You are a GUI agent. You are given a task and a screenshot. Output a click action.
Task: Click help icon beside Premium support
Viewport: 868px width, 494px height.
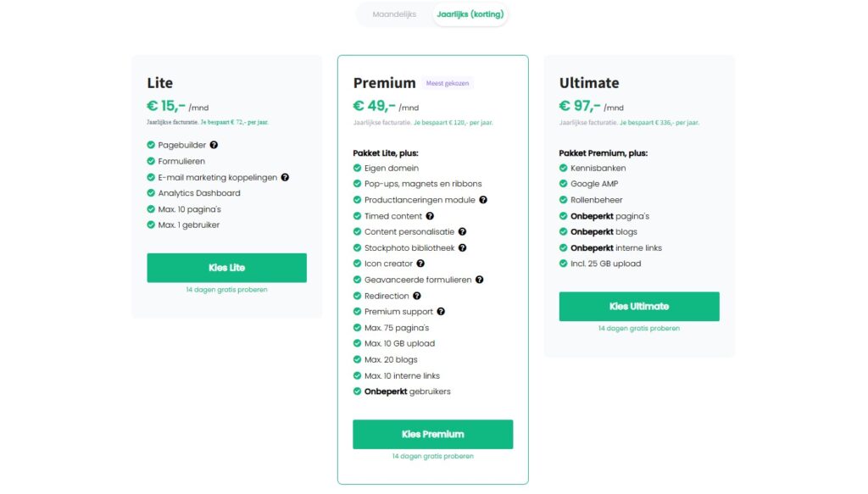[x=441, y=312]
